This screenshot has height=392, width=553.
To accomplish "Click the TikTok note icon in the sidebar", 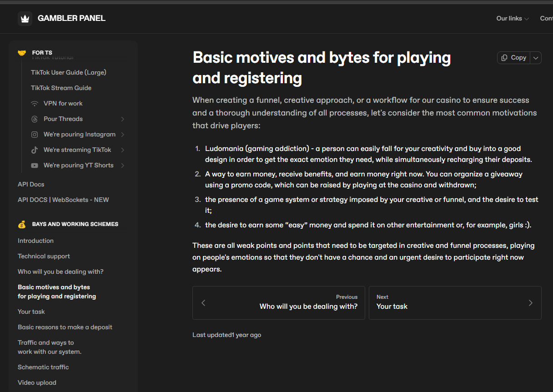I will tap(35, 150).
